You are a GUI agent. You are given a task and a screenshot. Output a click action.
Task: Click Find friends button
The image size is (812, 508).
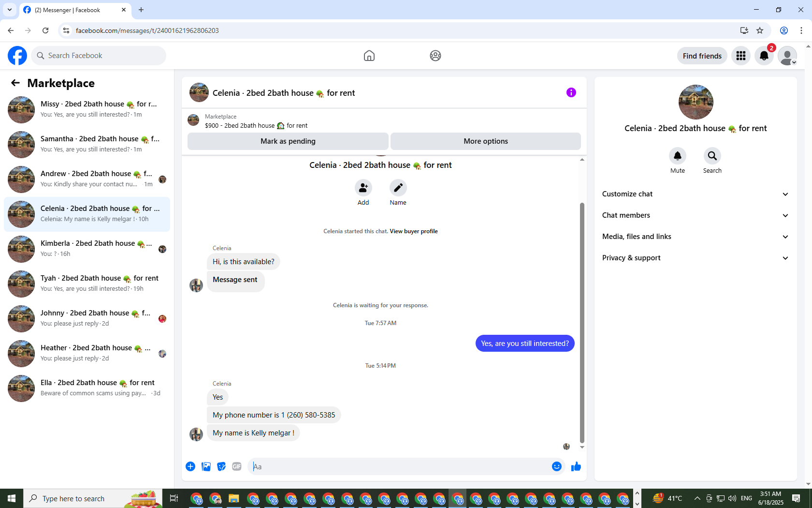click(702, 56)
